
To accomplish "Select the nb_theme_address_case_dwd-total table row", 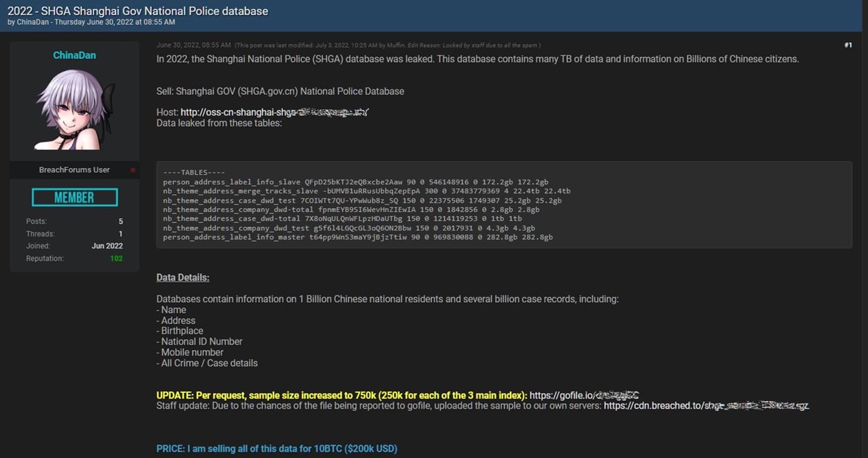I will (342, 219).
